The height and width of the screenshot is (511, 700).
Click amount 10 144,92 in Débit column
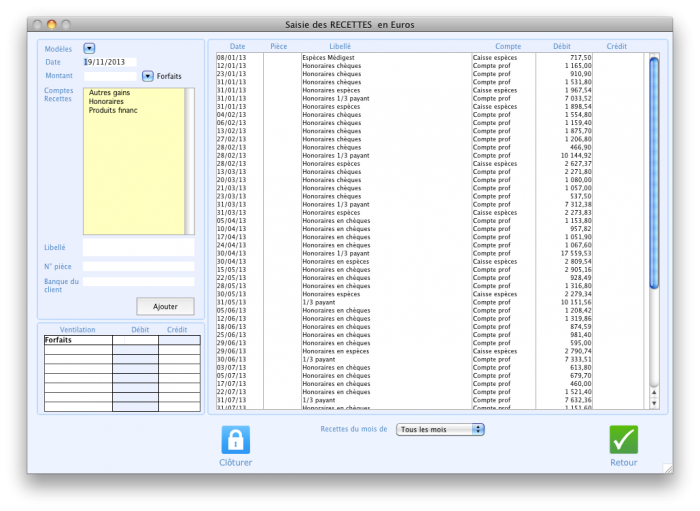pyautogui.click(x=576, y=155)
